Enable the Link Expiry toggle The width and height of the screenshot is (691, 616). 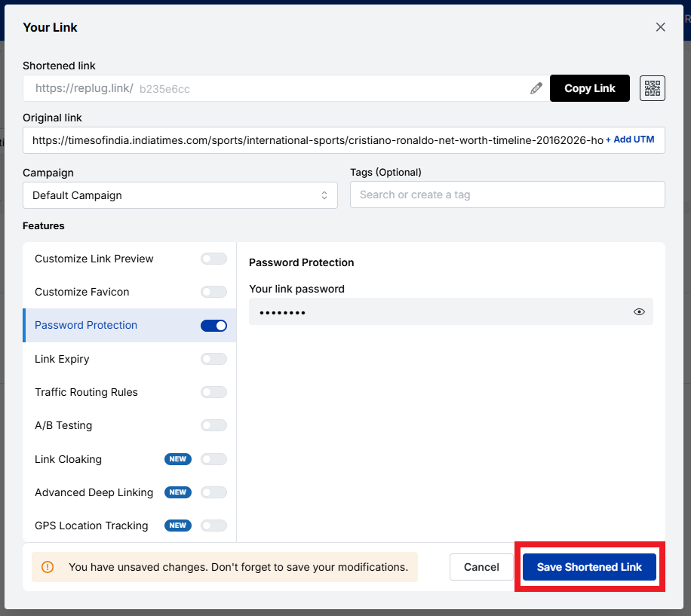(213, 359)
